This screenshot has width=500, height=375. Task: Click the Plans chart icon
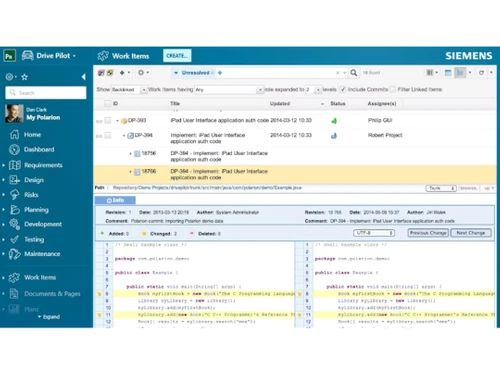14,309
